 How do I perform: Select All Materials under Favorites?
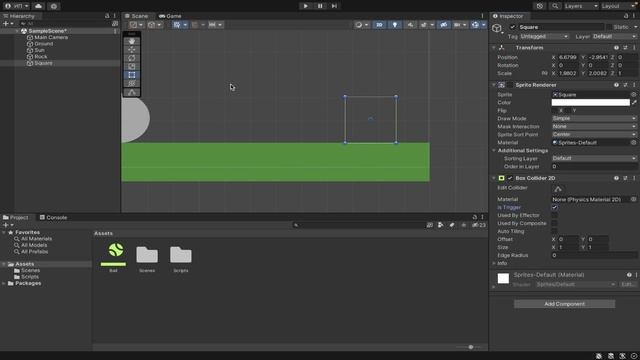point(37,239)
